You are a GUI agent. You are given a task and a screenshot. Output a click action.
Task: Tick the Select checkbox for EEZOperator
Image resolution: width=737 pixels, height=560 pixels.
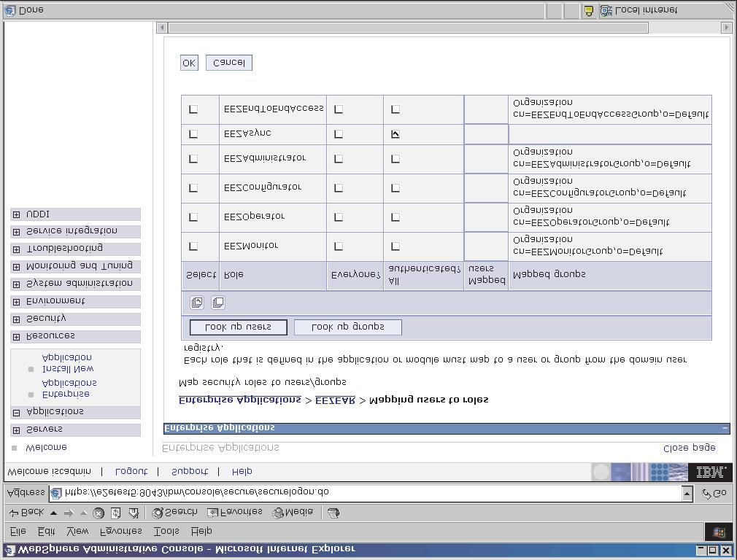tap(193, 217)
